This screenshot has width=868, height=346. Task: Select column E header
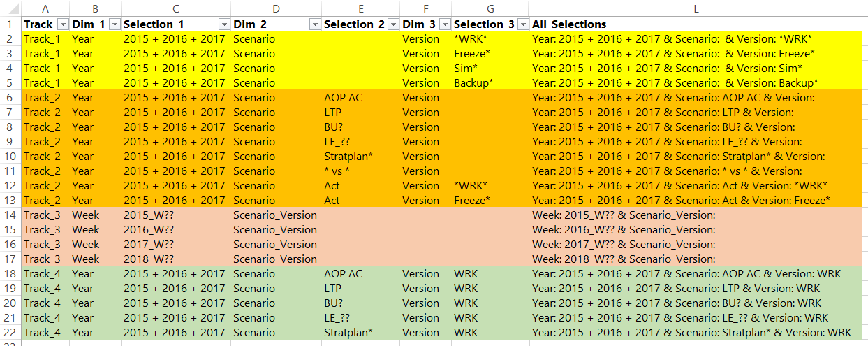[361, 8]
